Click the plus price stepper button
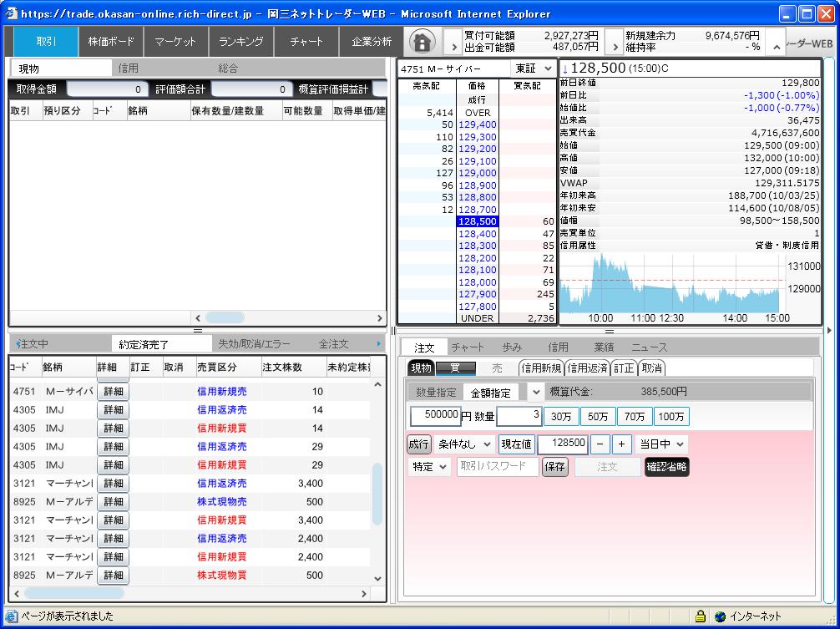 coord(621,444)
